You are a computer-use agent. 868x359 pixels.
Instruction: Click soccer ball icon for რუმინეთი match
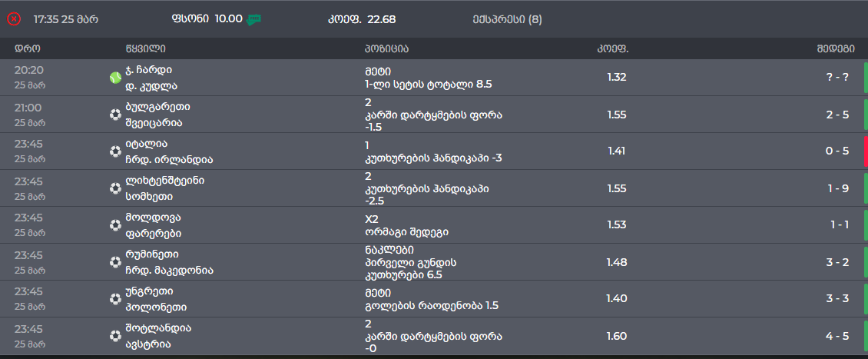[115, 262]
